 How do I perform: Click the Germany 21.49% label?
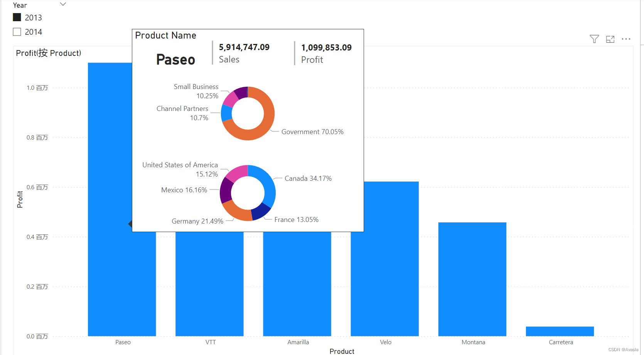(x=197, y=221)
